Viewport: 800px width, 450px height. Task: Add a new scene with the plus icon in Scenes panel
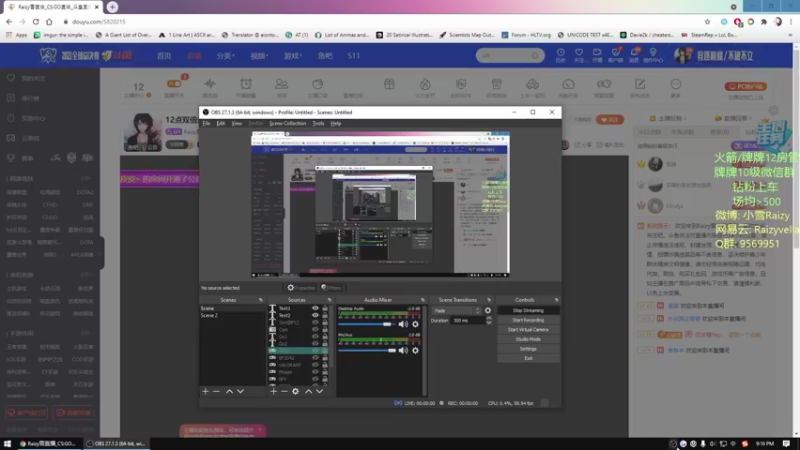pyautogui.click(x=206, y=391)
